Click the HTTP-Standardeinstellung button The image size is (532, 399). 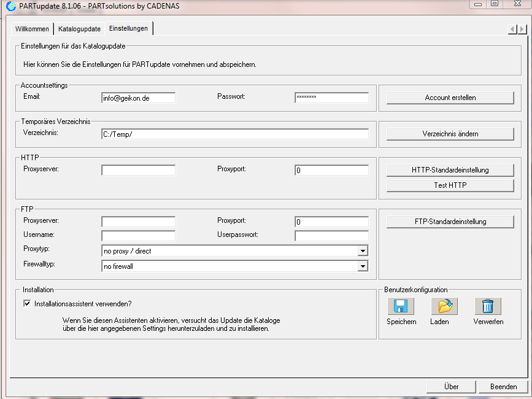click(x=450, y=170)
